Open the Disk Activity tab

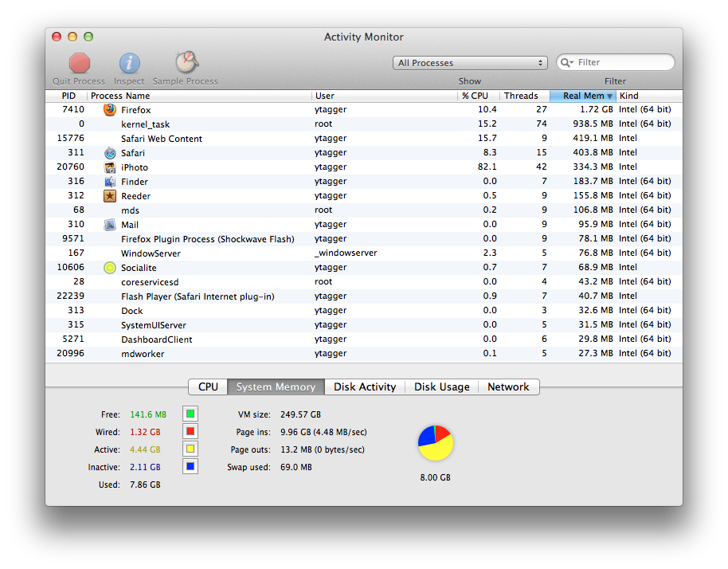(x=365, y=387)
